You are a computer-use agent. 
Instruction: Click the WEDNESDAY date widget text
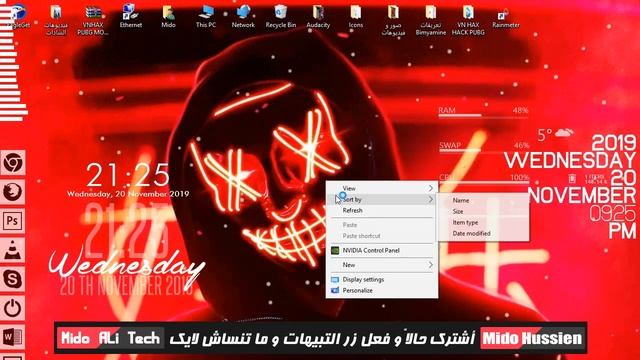pos(570,160)
